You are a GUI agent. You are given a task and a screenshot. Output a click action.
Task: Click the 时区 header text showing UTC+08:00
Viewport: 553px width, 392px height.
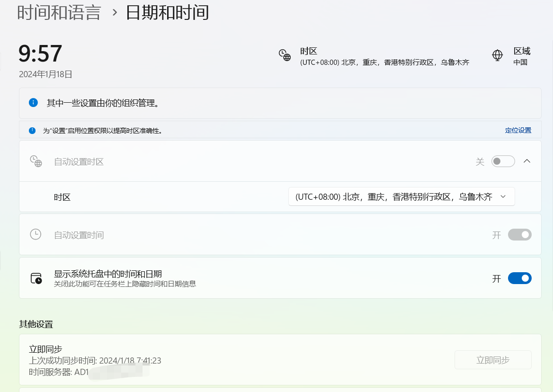[x=384, y=57]
